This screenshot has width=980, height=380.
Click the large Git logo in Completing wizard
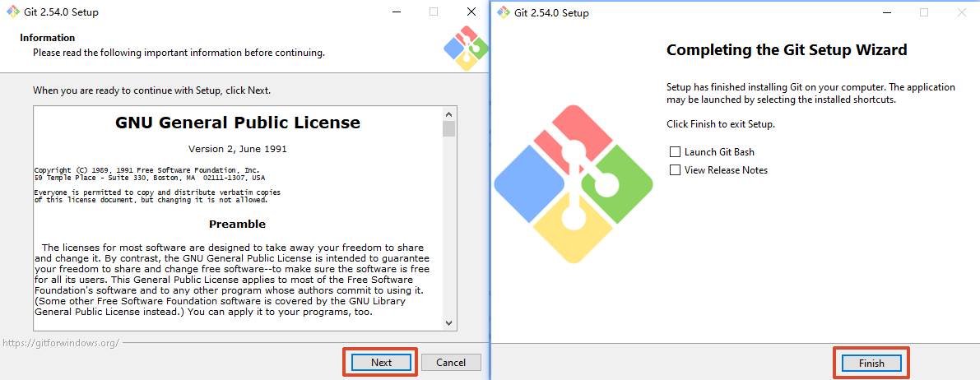click(x=574, y=183)
